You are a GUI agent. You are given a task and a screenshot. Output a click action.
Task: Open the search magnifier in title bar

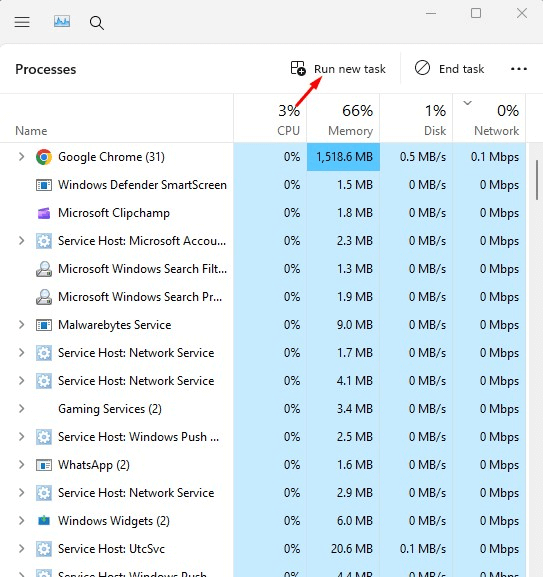[x=97, y=23]
